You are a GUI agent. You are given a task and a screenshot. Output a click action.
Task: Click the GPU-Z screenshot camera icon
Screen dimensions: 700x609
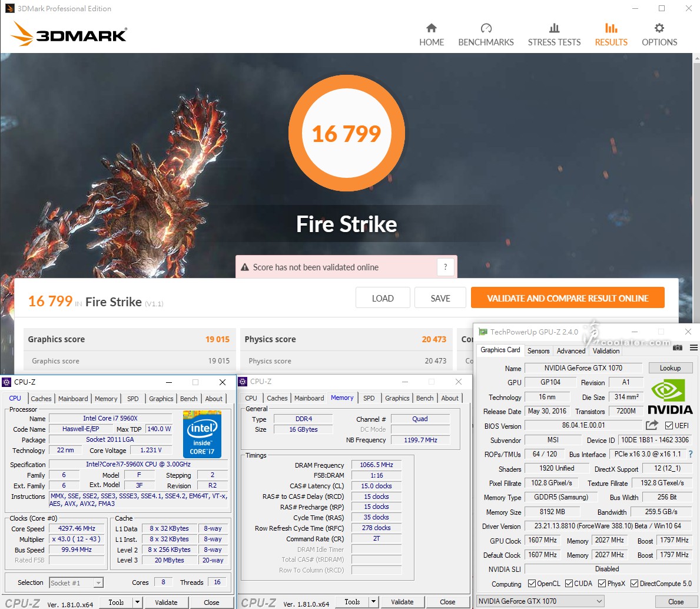pyautogui.click(x=677, y=347)
